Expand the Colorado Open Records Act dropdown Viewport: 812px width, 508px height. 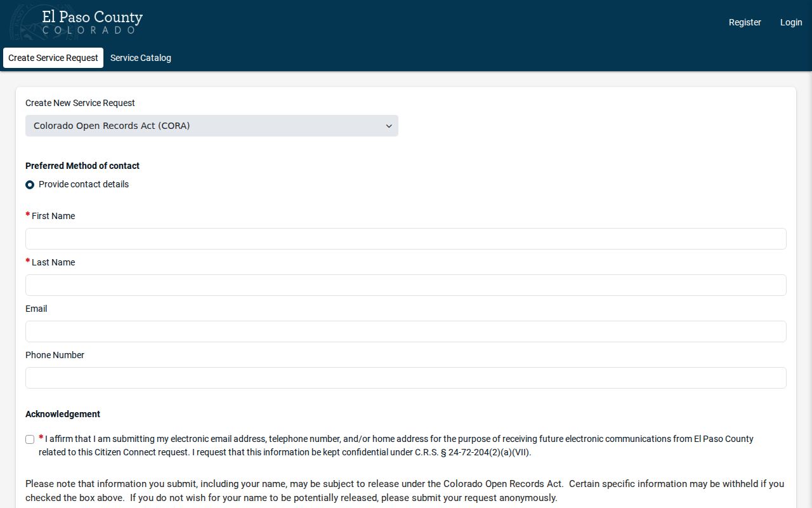pos(212,126)
